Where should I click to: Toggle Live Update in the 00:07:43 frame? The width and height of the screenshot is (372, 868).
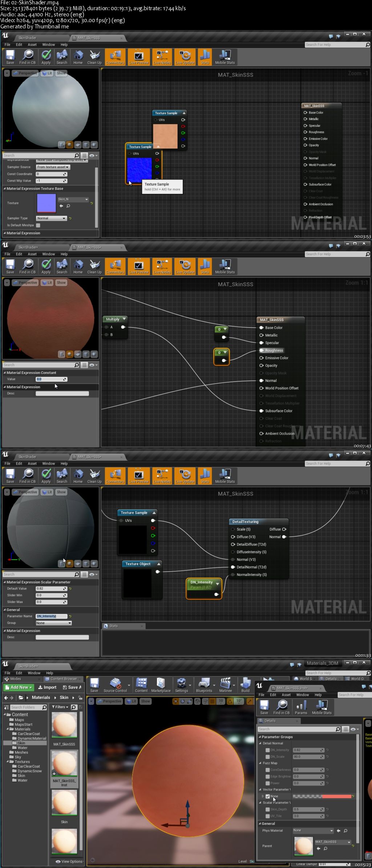point(185,267)
